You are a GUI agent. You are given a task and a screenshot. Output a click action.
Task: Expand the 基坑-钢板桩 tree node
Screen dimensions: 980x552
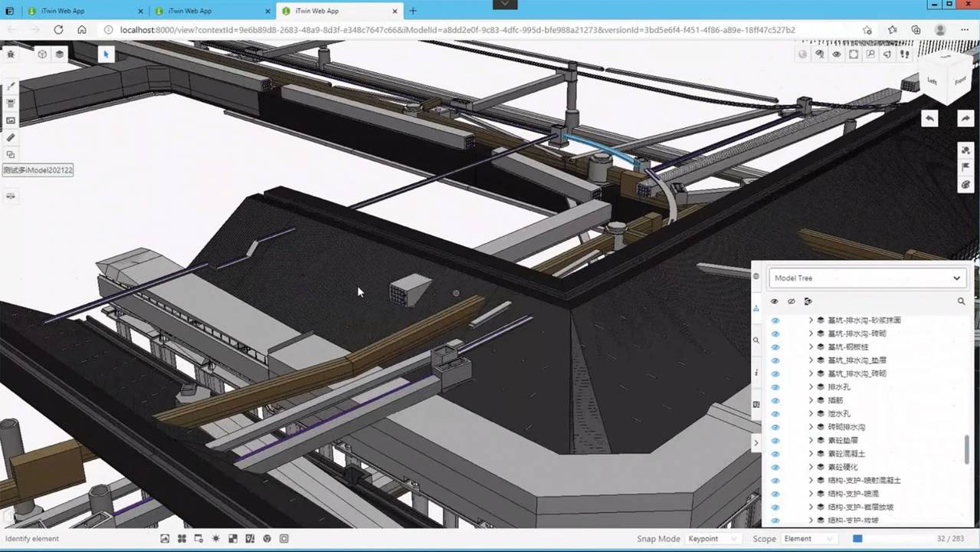coord(811,347)
